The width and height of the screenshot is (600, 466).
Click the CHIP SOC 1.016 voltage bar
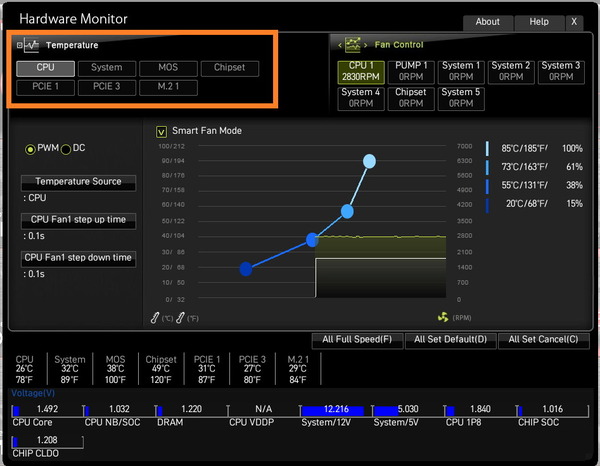553,411
